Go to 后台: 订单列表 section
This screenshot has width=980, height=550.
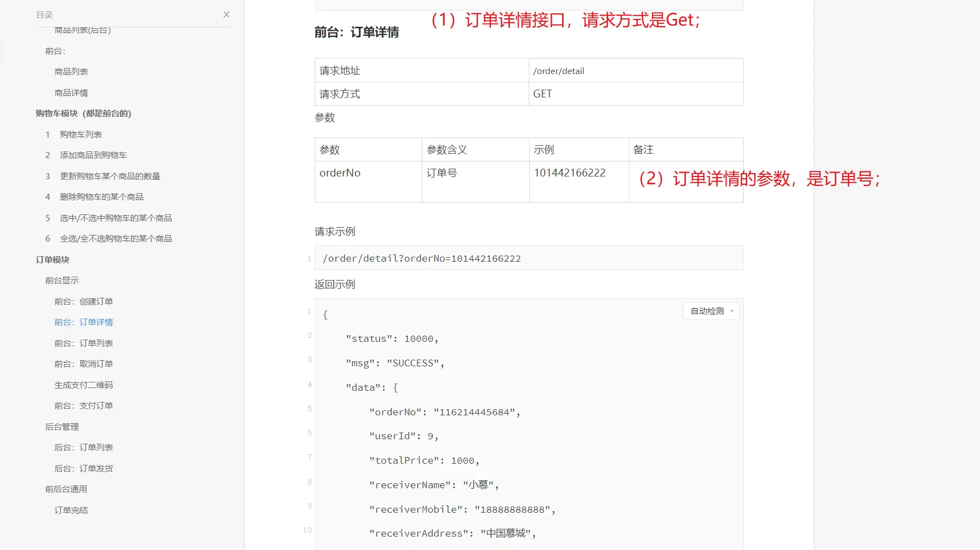tap(84, 448)
